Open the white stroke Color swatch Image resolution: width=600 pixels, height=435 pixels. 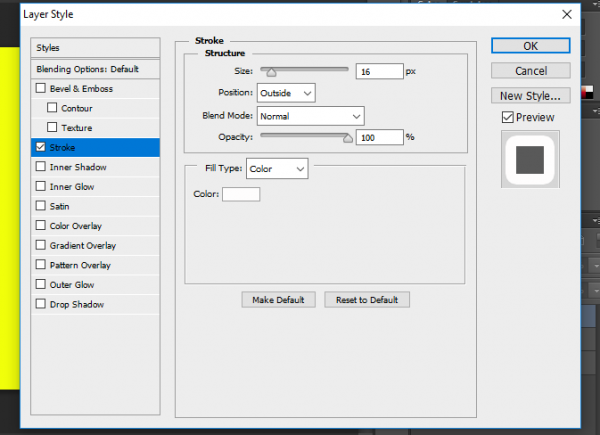[241, 194]
